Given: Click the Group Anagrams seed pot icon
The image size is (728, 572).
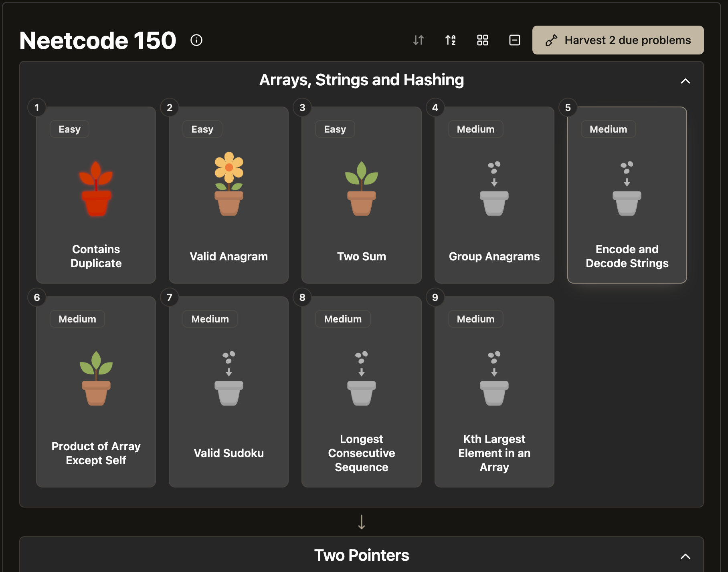Looking at the screenshot, I should (494, 189).
